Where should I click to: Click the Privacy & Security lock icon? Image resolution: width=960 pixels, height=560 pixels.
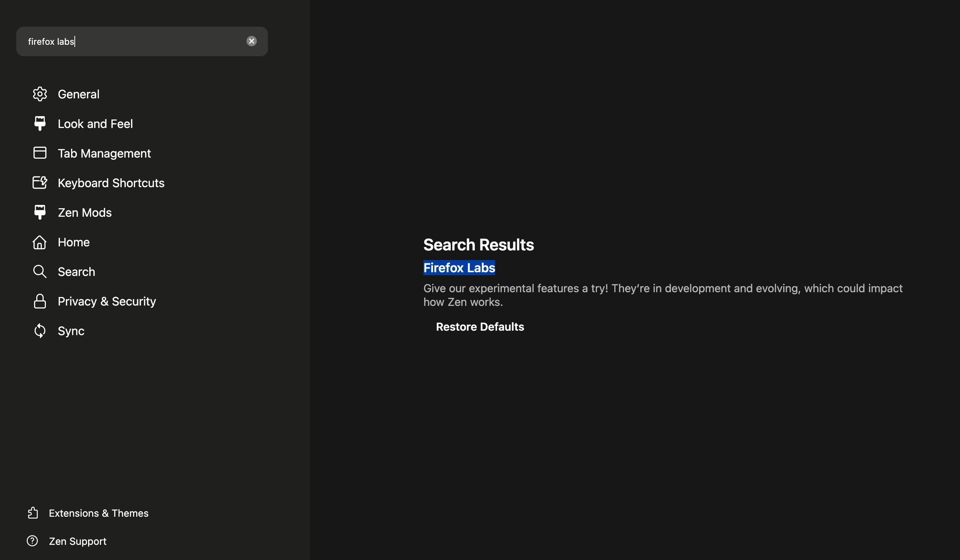(x=40, y=301)
